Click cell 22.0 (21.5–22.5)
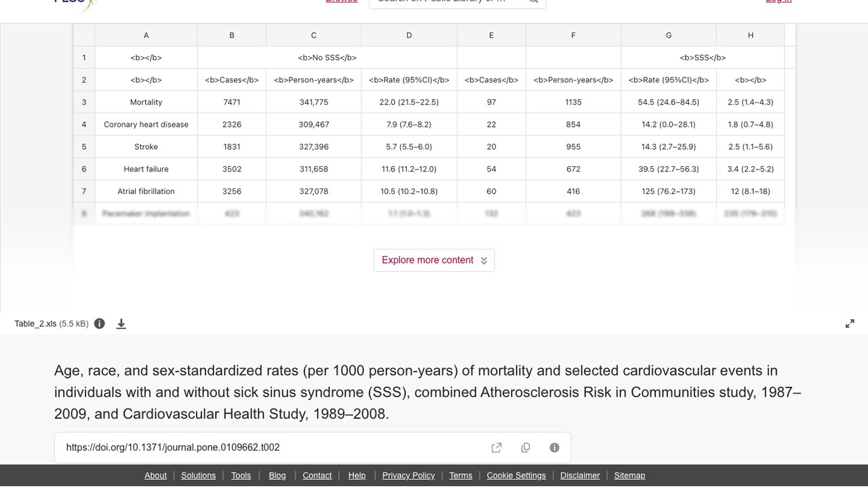The width and height of the screenshot is (868, 488). [409, 102]
